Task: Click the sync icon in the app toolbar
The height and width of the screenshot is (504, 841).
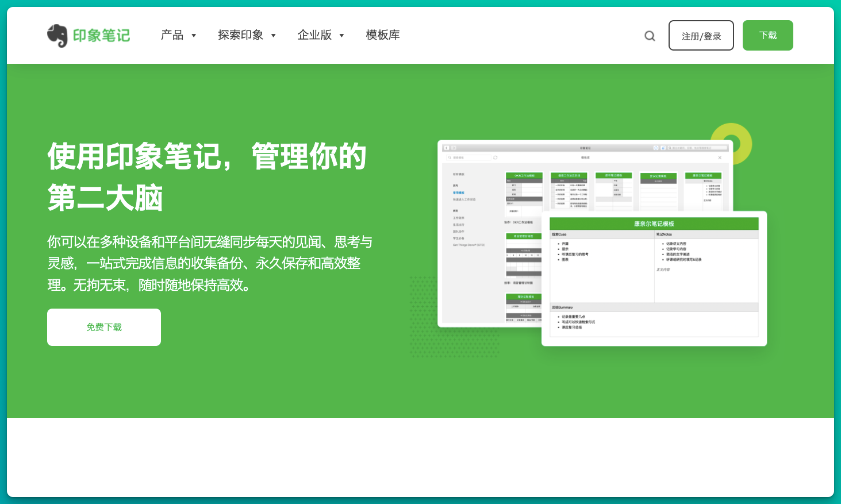Action: coord(656,148)
